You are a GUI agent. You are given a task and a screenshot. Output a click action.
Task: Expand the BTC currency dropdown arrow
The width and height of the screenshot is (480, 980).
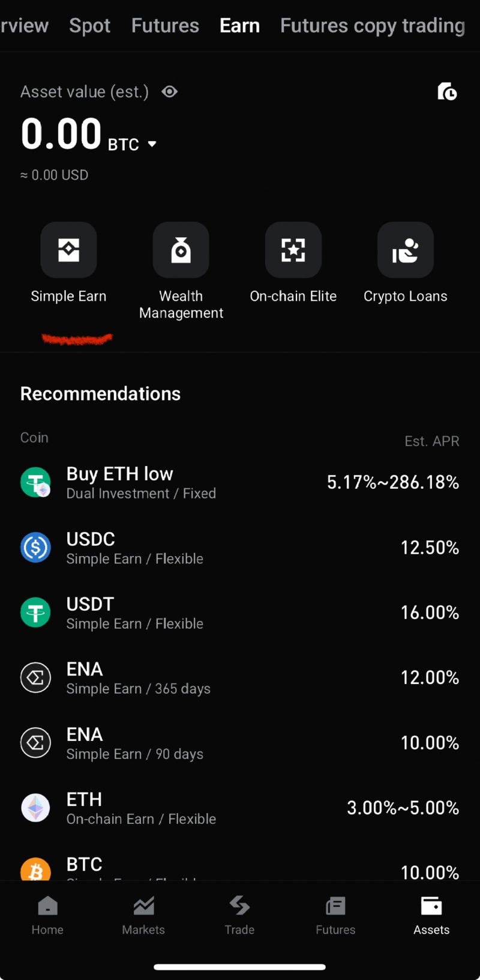(152, 144)
